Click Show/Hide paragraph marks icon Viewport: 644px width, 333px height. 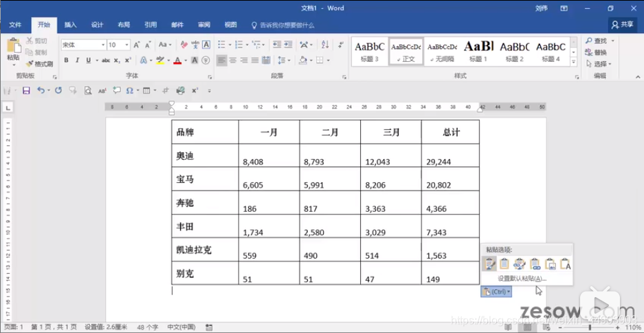tap(340, 45)
